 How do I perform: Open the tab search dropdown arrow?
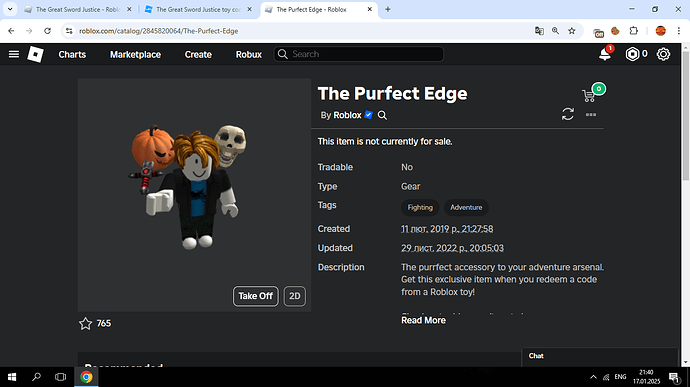click(x=10, y=9)
